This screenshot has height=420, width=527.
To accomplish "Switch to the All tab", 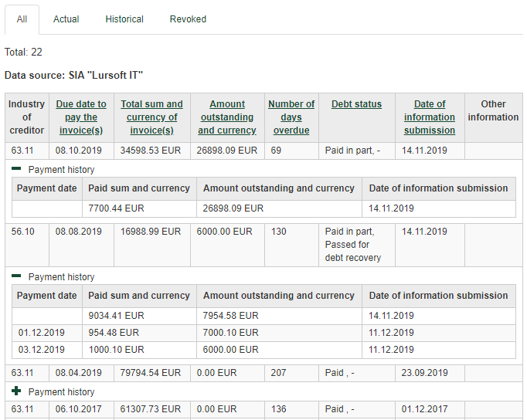I will click(x=22, y=19).
